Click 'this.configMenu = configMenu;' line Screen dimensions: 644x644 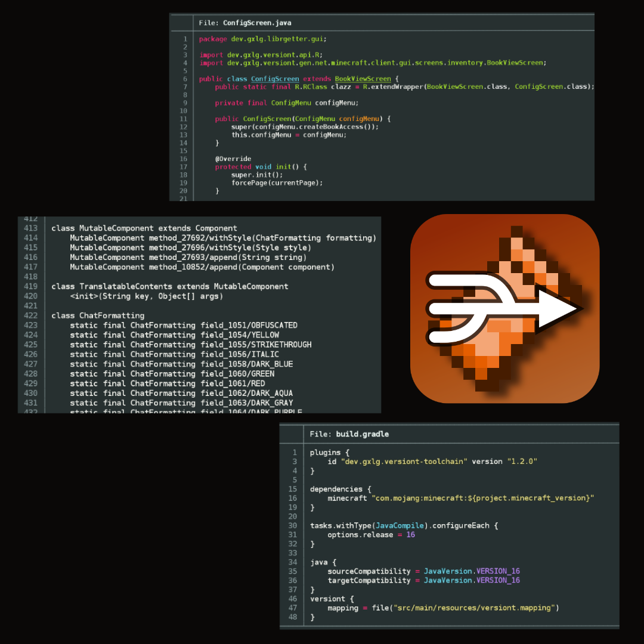[289, 135]
